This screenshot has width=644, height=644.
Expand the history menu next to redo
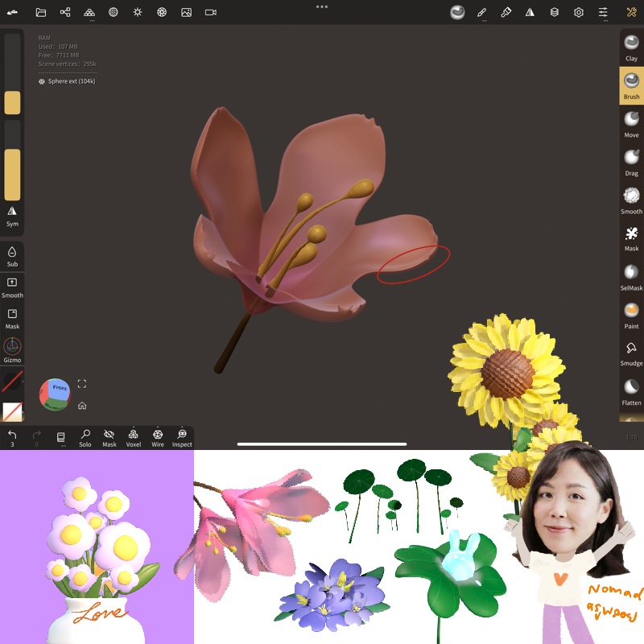60,437
